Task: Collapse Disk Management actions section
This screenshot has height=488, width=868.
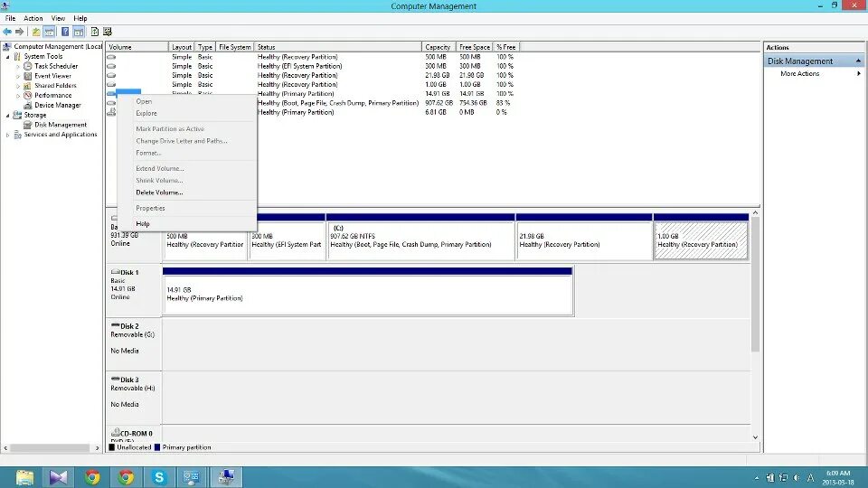Action: pos(858,61)
